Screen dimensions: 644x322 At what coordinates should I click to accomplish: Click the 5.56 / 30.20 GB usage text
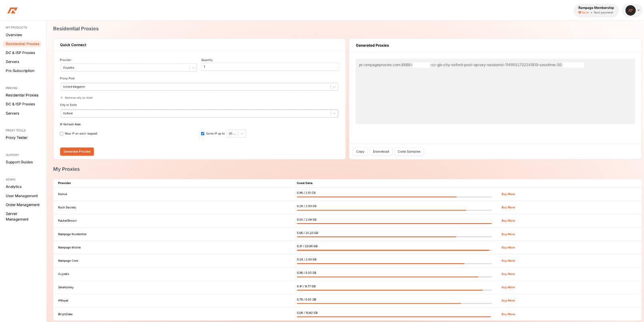click(x=307, y=233)
